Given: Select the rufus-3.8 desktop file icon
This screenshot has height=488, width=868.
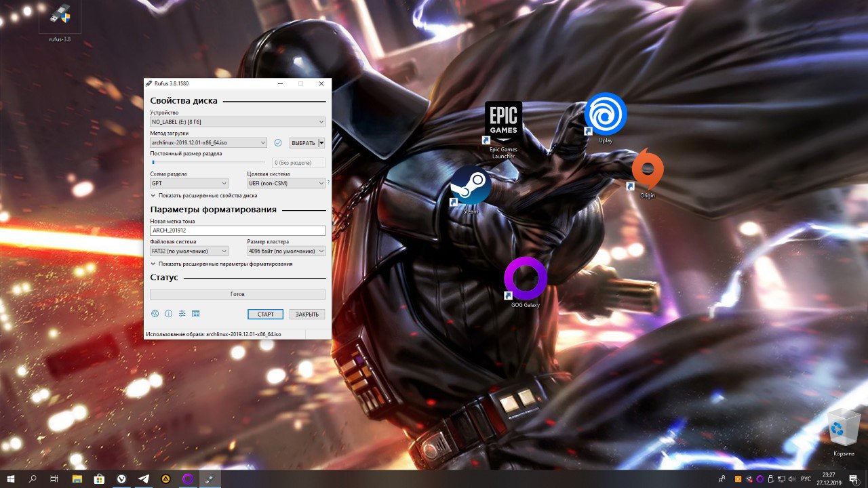Looking at the screenshot, I should point(60,22).
